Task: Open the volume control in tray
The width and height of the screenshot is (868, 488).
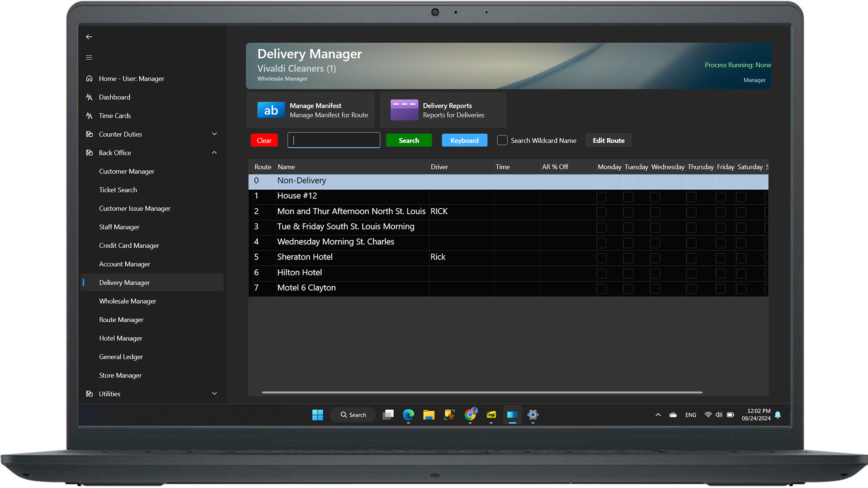Action: coord(719,415)
